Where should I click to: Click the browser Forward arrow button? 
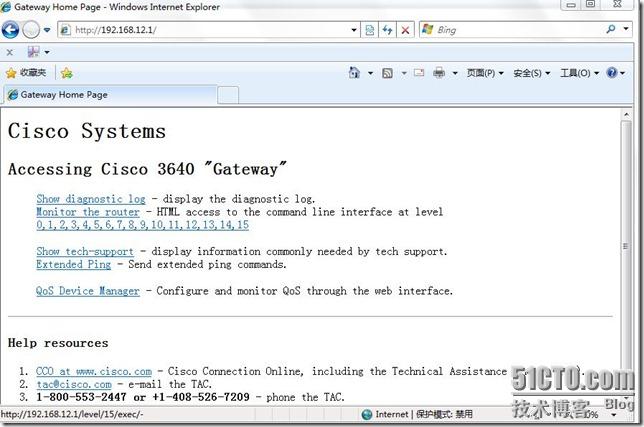(x=31, y=30)
